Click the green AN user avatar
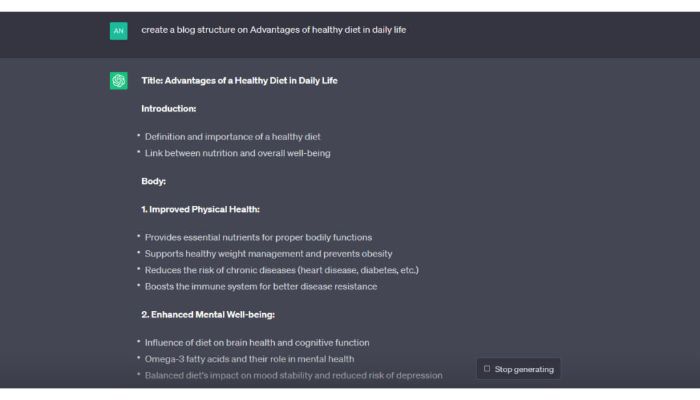Viewport: 700px width, 400px height. (118, 31)
